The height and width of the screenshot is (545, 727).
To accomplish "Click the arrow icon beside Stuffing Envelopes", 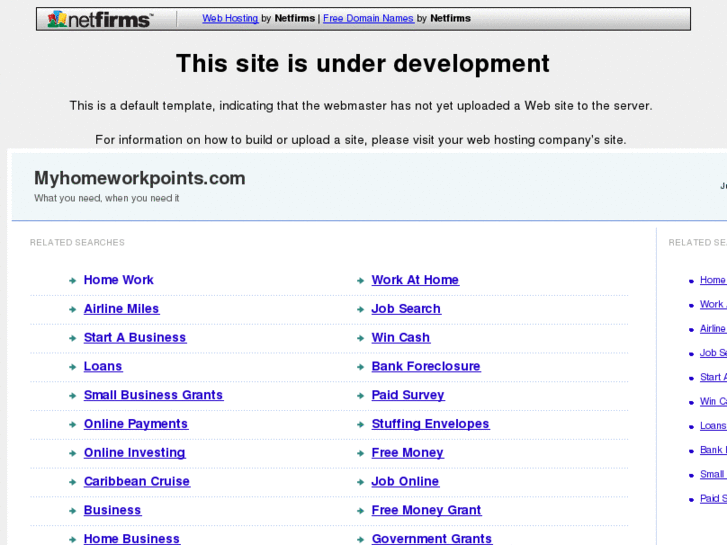I will tap(360, 424).
